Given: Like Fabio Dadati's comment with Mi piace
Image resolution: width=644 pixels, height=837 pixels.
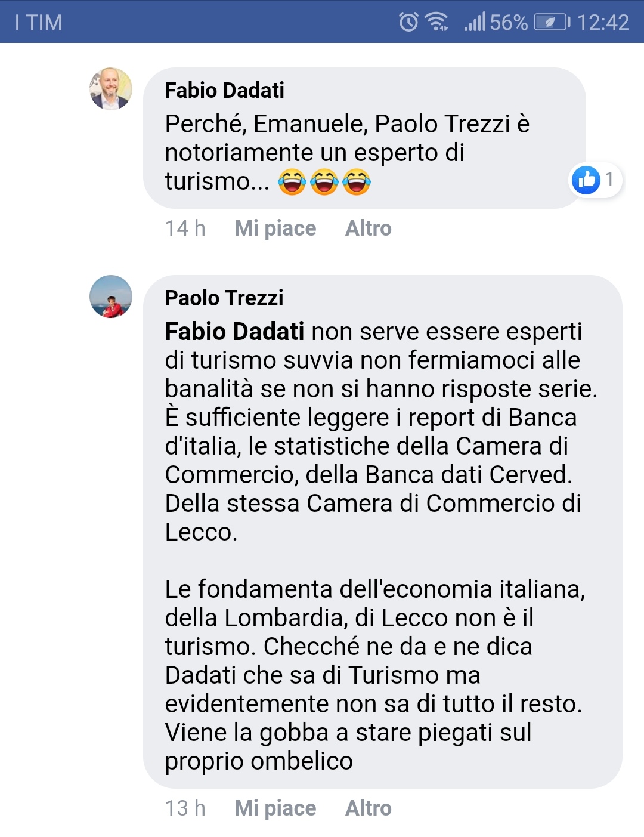Looking at the screenshot, I should pos(275,228).
